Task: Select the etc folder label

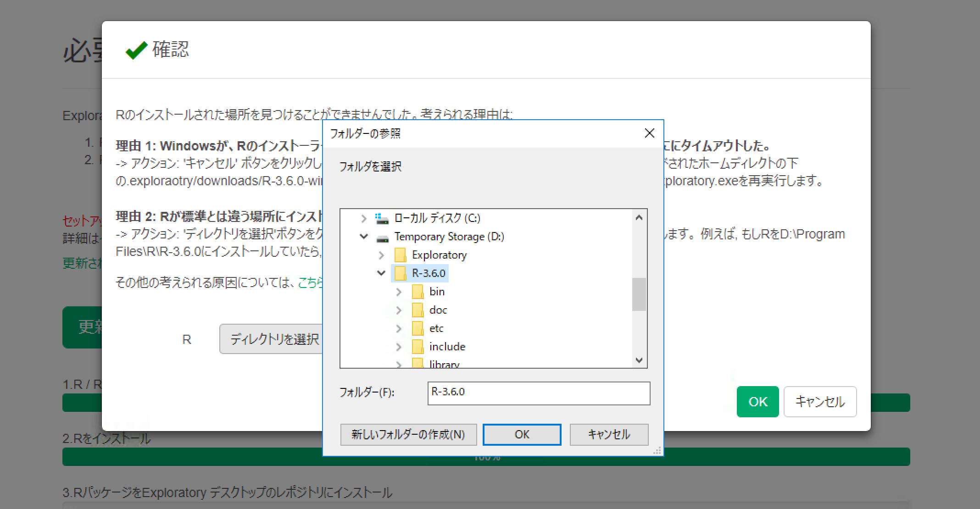Action: (x=436, y=328)
